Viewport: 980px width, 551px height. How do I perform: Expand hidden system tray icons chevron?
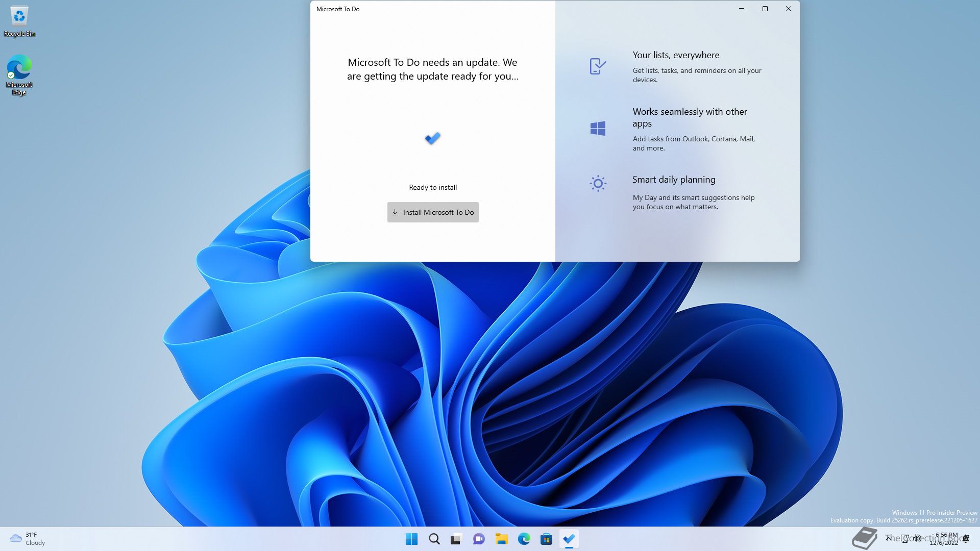[x=889, y=538]
